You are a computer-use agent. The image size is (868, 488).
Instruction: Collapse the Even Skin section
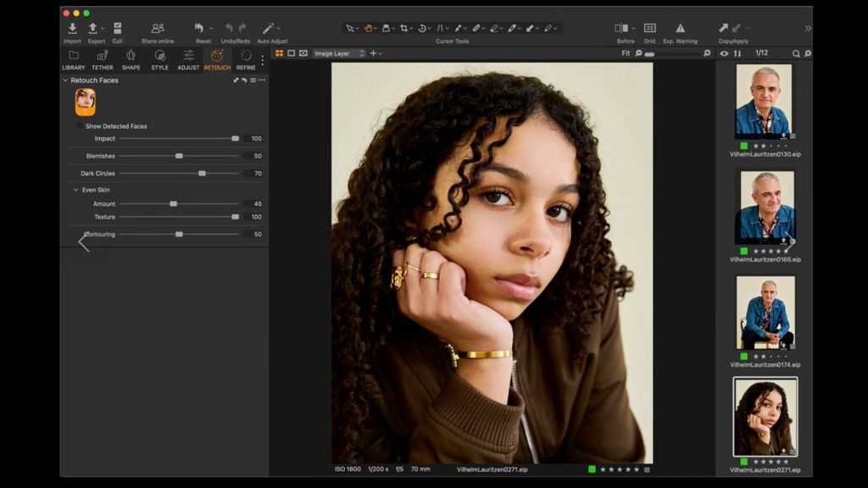pos(76,190)
